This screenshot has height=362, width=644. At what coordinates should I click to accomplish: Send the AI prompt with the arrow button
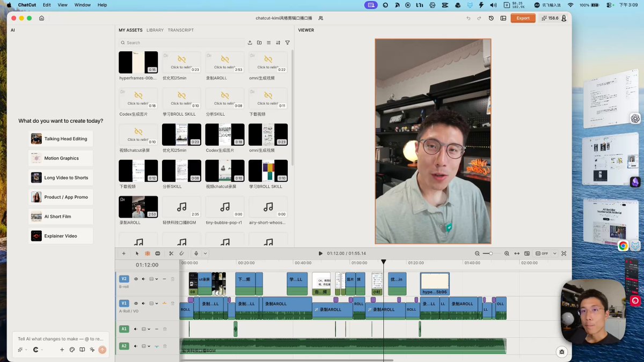pos(102,350)
